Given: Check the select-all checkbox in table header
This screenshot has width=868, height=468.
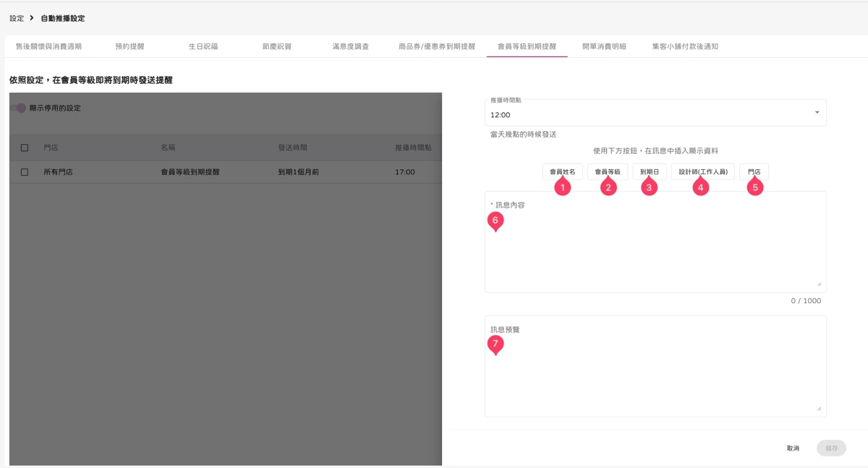Looking at the screenshot, I should pyautogui.click(x=25, y=148).
